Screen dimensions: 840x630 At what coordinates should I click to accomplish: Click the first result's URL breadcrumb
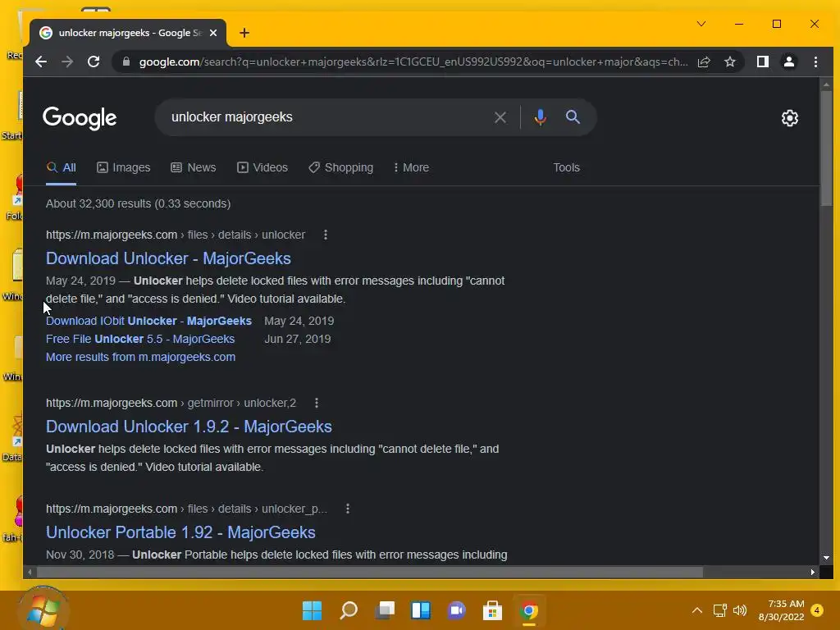point(176,235)
